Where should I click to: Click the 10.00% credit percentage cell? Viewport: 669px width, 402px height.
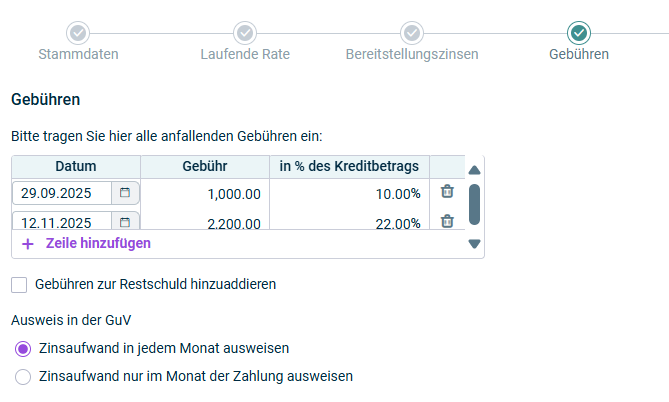click(349, 193)
